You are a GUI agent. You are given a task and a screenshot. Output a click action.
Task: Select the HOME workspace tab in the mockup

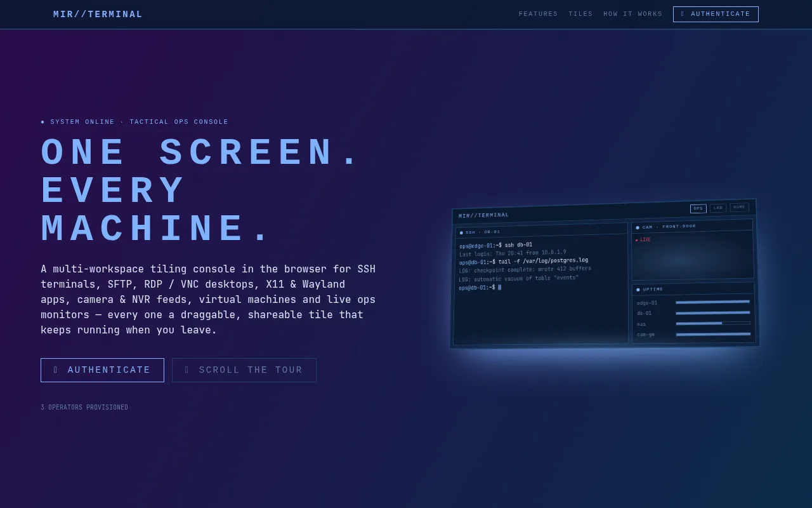pyautogui.click(x=739, y=207)
